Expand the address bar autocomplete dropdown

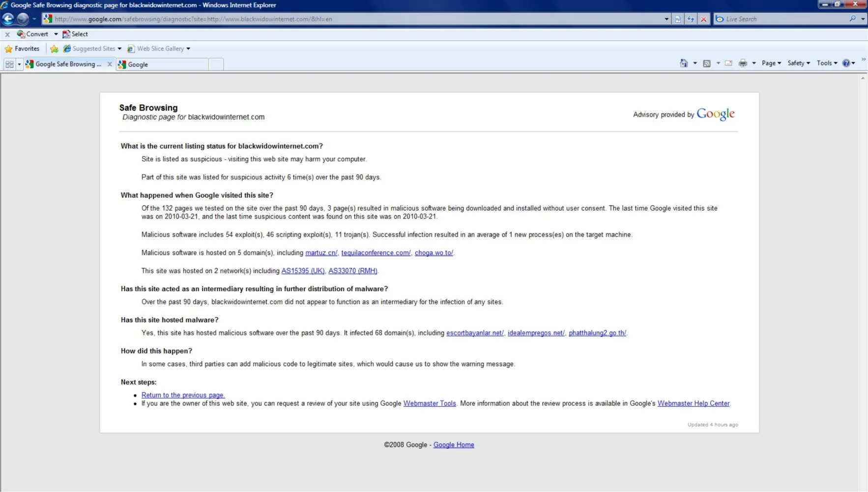pyautogui.click(x=666, y=19)
